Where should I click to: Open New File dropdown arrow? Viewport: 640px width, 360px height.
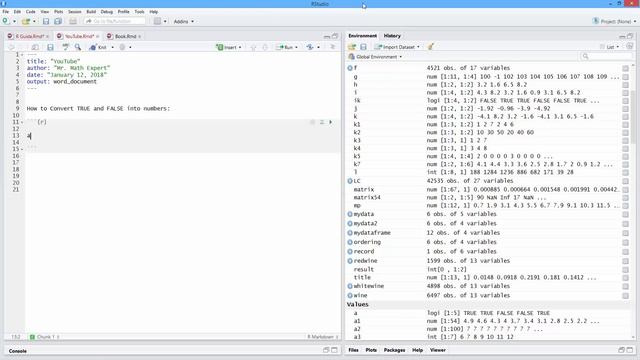(x=15, y=21)
